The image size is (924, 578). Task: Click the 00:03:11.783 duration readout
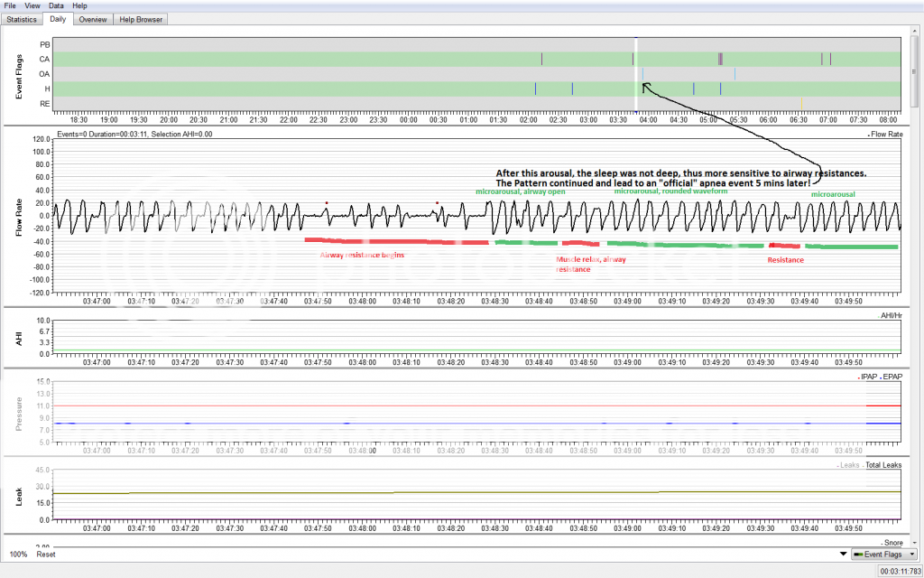[899, 571]
